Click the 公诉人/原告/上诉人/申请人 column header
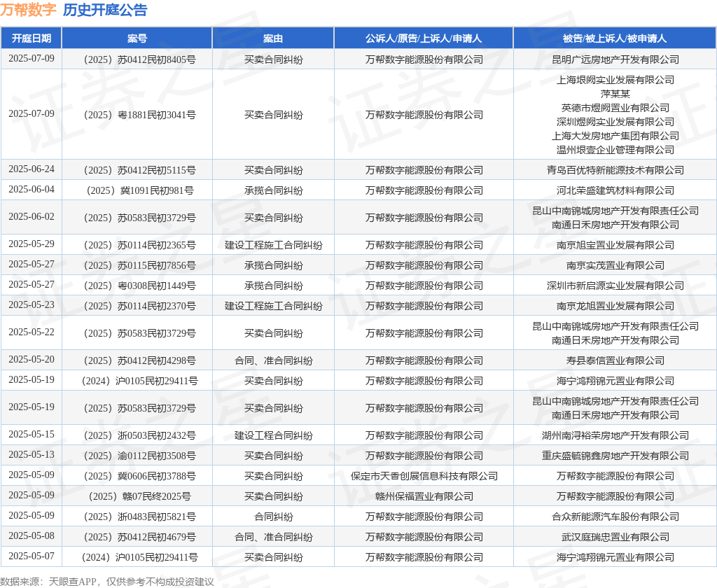Screen dimensions: 717x588 pos(424,38)
